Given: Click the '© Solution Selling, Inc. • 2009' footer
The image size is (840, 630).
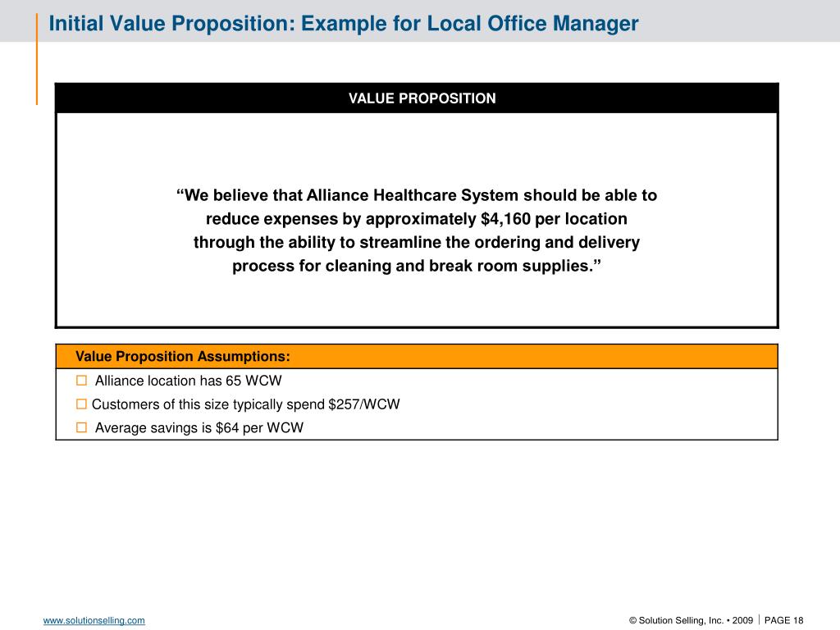Looking at the screenshot, I should point(691,620).
